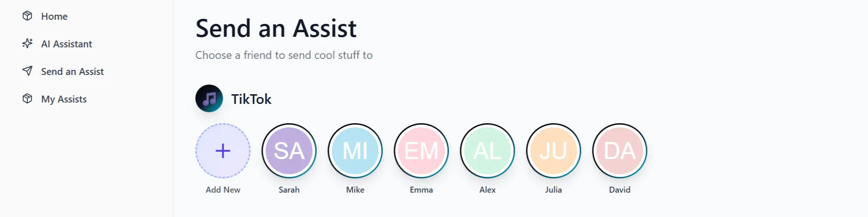868x217 pixels.
Task: Select Alex's AL avatar
Action: point(487,151)
